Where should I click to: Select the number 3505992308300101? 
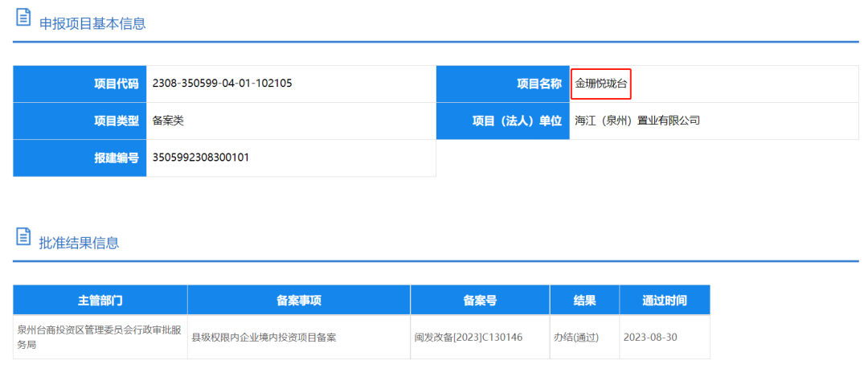pos(201,158)
